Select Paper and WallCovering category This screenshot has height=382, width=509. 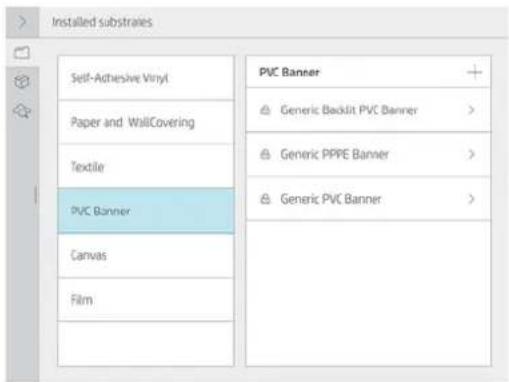[x=146, y=122]
